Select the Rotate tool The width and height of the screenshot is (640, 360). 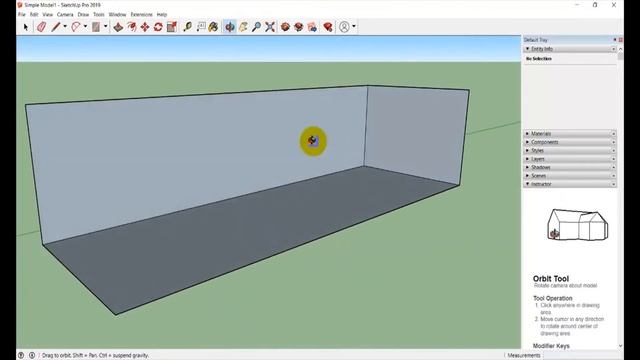pos(158,27)
